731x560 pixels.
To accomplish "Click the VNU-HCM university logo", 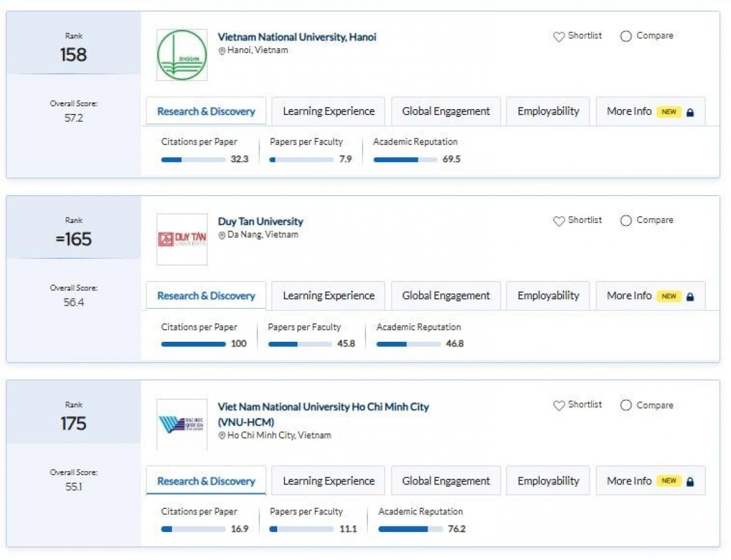I will tap(181, 424).
